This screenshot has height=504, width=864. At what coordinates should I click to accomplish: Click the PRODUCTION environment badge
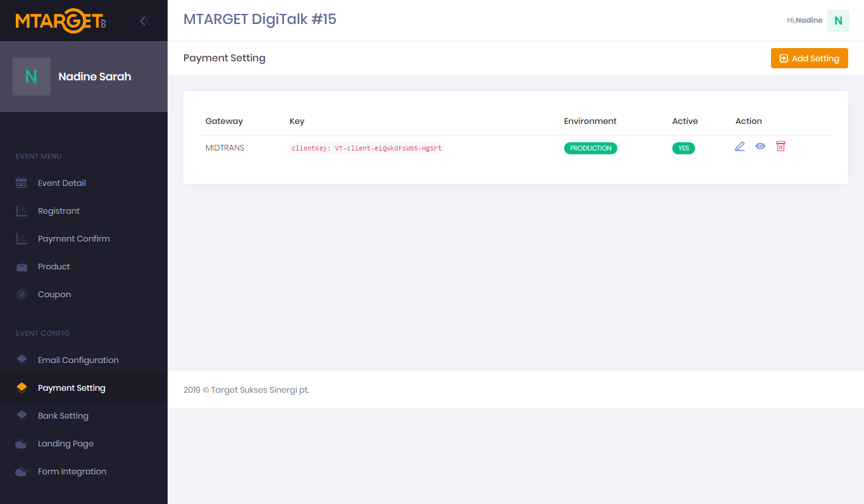pos(591,148)
